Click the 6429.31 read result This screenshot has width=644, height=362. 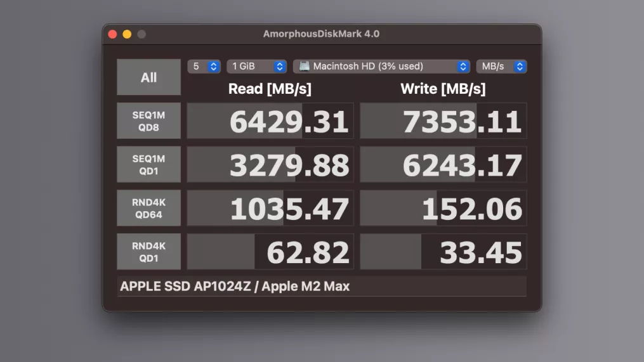(270, 121)
